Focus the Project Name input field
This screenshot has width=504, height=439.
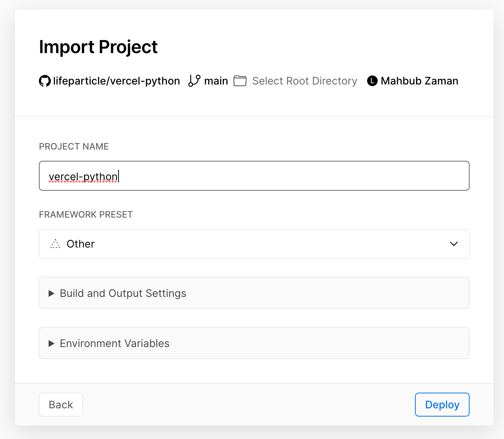(x=254, y=176)
